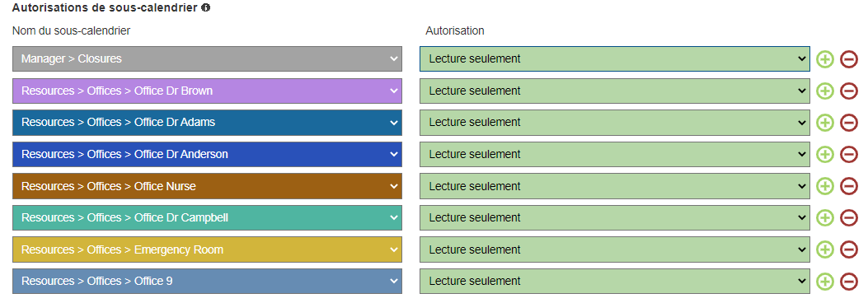
Task: Expand the Office Dr Adams calendar dropdown
Action: point(207,122)
